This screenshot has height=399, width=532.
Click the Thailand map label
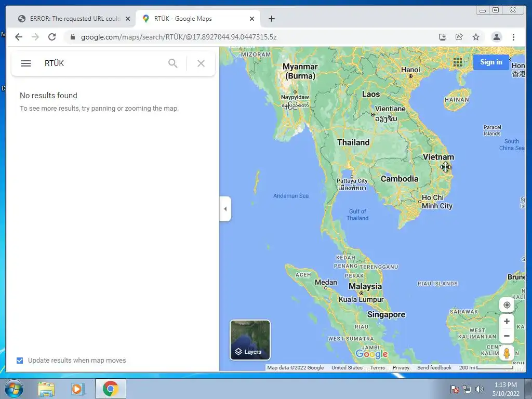point(353,142)
